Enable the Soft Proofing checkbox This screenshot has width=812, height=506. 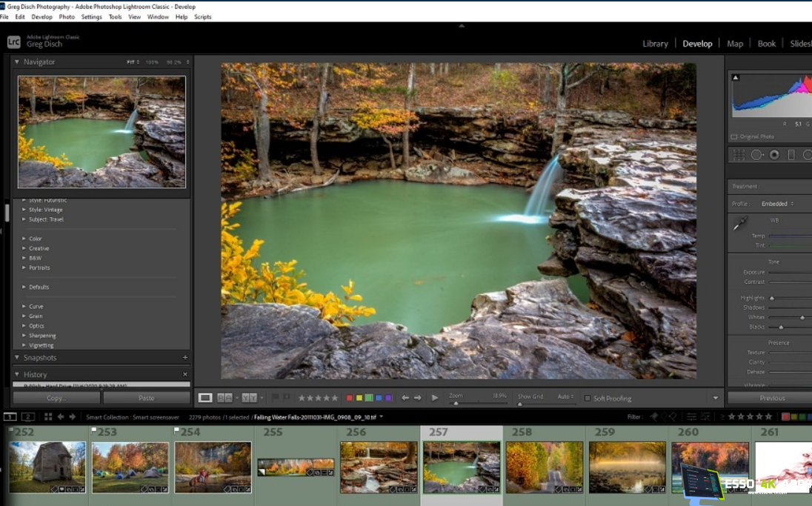[588, 399]
